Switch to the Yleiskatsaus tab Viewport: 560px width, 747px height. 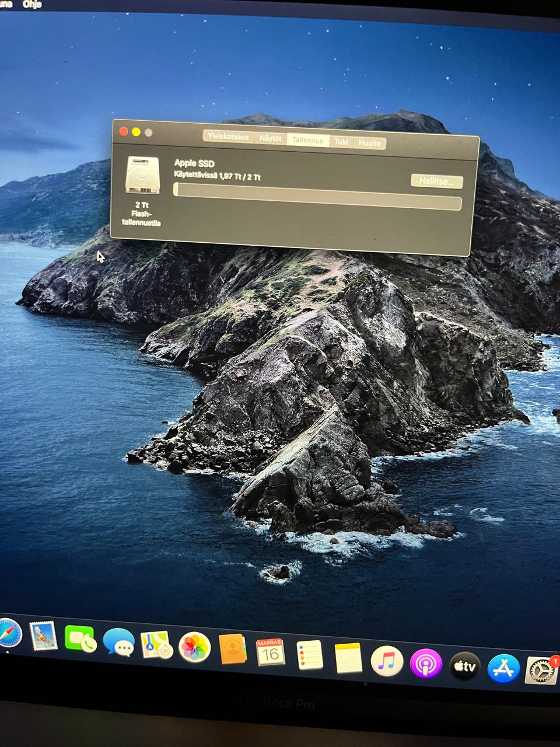pos(229,137)
